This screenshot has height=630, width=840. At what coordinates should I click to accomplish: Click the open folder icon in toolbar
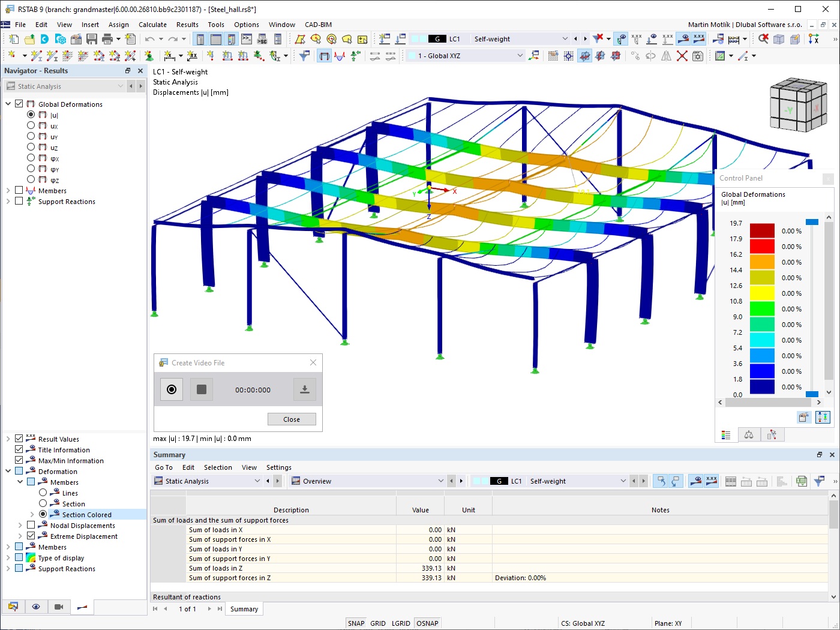click(x=29, y=39)
